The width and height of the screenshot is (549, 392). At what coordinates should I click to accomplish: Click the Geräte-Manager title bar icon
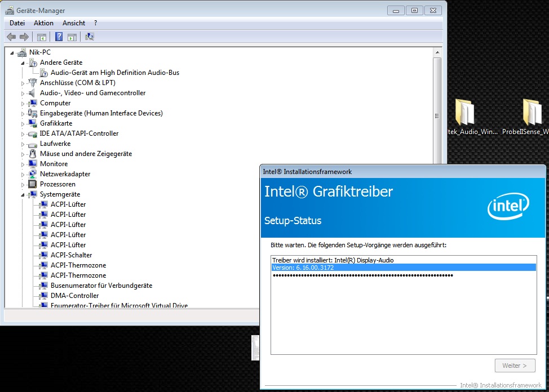(x=10, y=11)
